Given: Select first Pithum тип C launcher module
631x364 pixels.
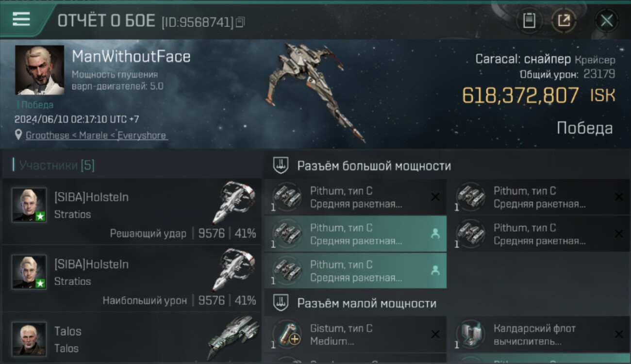Looking at the screenshot, I should click(356, 197).
